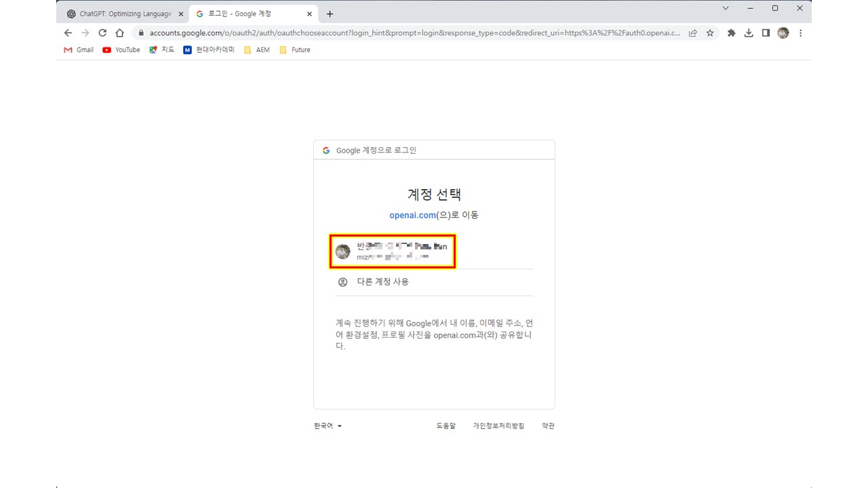This screenshot has width=868, height=488.
Task: Open the openai.com link
Action: click(412, 215)
